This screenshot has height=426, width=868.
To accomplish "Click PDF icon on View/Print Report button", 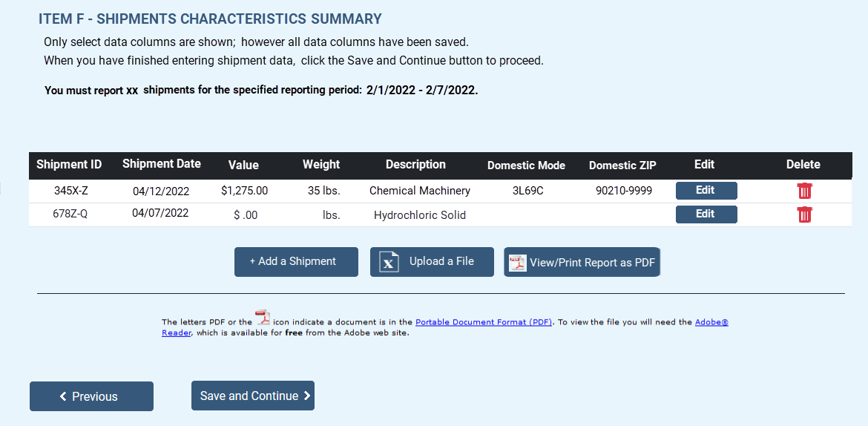I will pyautogui.click(x=518, y=263).
